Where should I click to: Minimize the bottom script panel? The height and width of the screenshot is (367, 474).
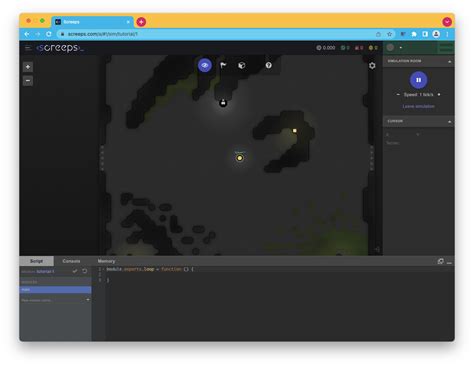click(x=449, y=263)
